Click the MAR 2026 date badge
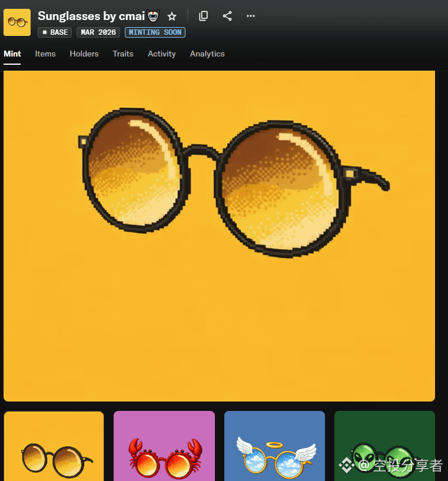The width and height of the screenshot is (448, 481). tap(98, 32)
